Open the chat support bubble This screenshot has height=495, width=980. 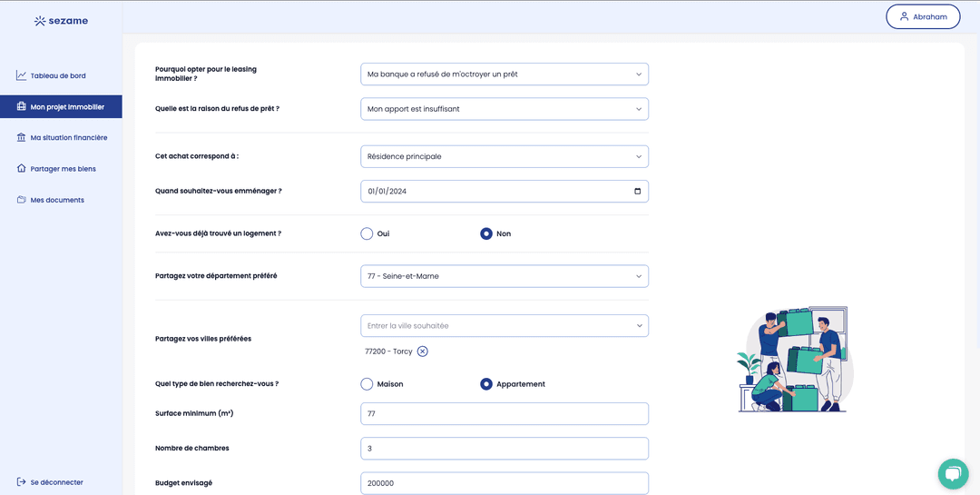tap(953, 473)
